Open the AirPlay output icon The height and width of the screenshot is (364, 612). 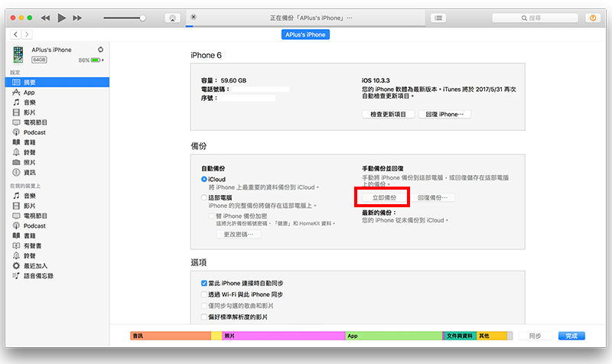click(173, 18)
